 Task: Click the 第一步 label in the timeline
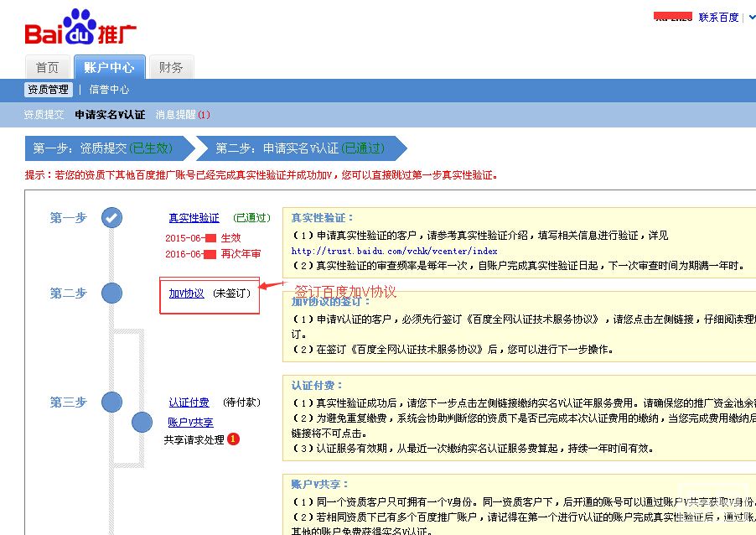click(x=69, y=218)
